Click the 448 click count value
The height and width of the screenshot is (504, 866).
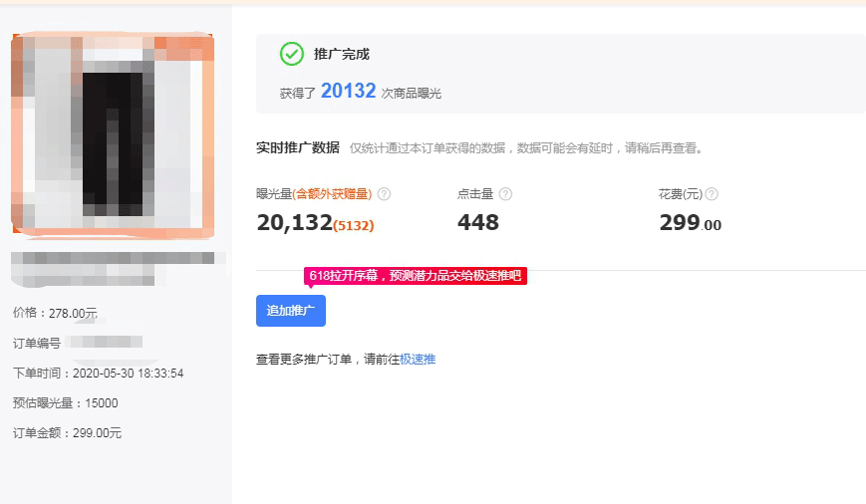477,223
